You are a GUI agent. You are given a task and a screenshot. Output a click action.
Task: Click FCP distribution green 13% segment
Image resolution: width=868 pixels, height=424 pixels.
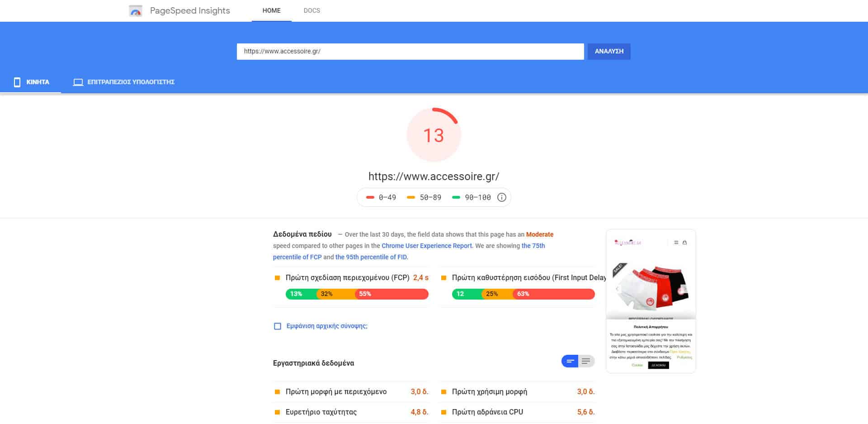pyautogui.click(x=301, y=294)
